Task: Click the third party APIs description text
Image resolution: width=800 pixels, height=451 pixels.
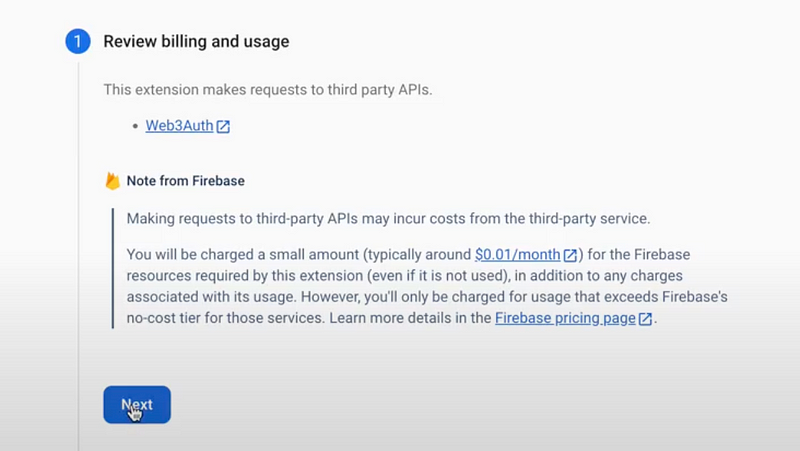Action: (x=268, y=90)
